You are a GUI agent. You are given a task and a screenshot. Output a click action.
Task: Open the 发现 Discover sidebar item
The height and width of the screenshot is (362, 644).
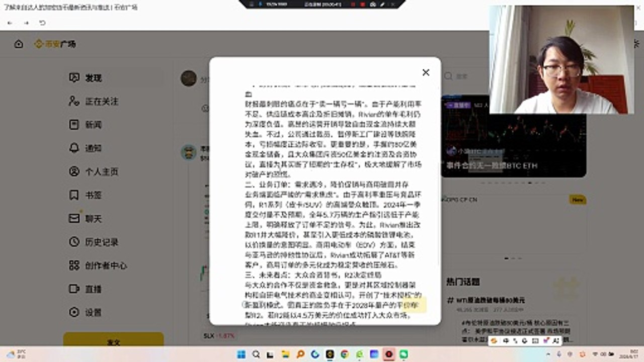pos(114,78)
